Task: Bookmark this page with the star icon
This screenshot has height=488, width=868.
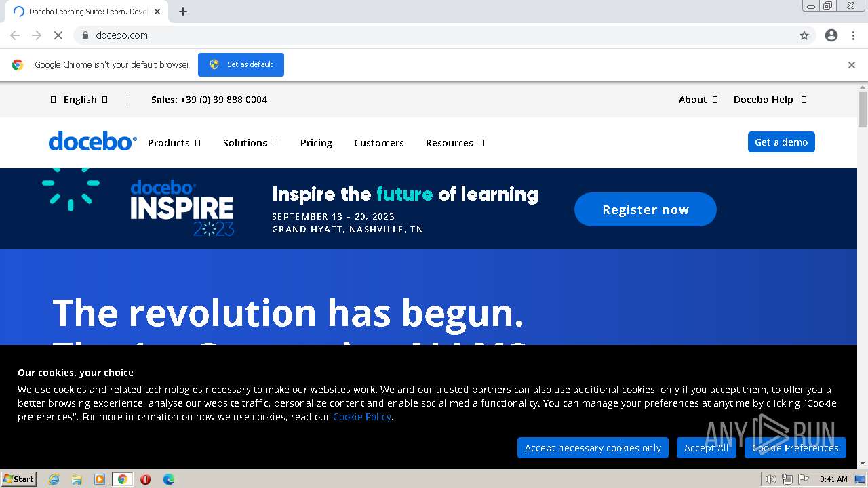Action: (804, 35)
